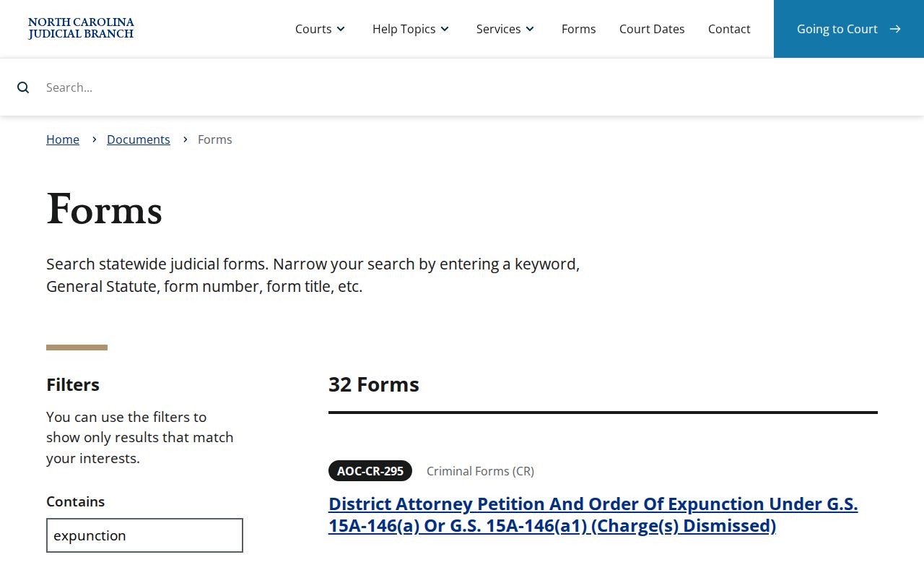Expand the Courts dropdown menu
The height and width of the screenshot is (578, 924).
tap(321, 29)
